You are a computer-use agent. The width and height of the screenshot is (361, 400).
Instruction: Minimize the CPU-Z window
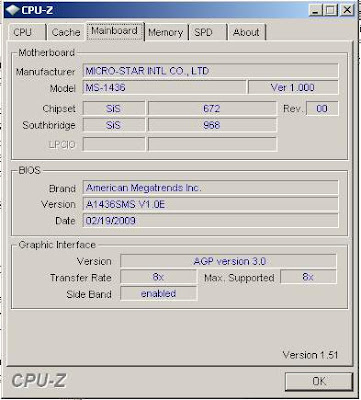click(x=316, y=10)
